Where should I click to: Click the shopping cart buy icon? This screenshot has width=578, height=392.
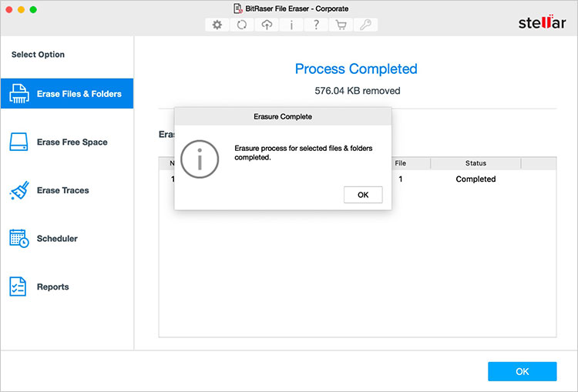341,25
